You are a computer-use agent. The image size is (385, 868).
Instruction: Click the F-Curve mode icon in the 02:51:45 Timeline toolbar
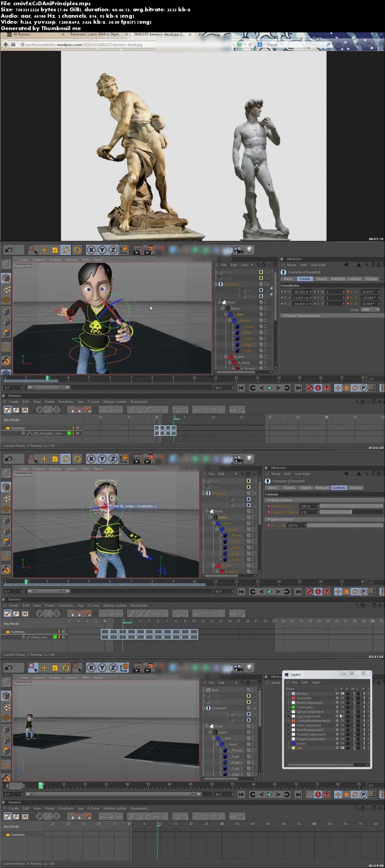pyautogui.click(x=16, y=614)
